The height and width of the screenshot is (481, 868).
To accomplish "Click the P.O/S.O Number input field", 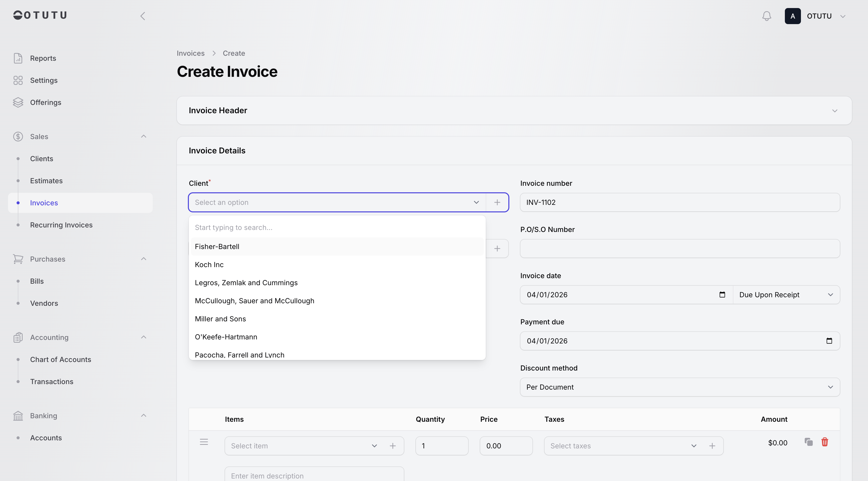I will point(680,249).
